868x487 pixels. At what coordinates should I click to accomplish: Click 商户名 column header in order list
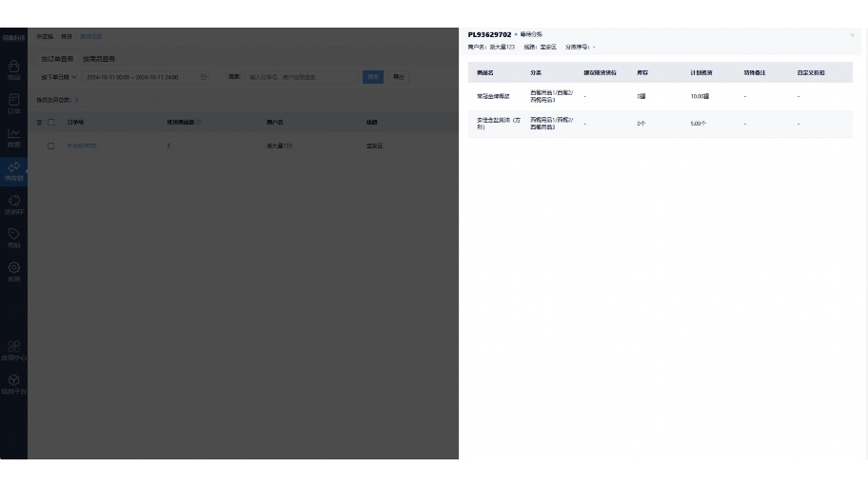click(274, 123)
